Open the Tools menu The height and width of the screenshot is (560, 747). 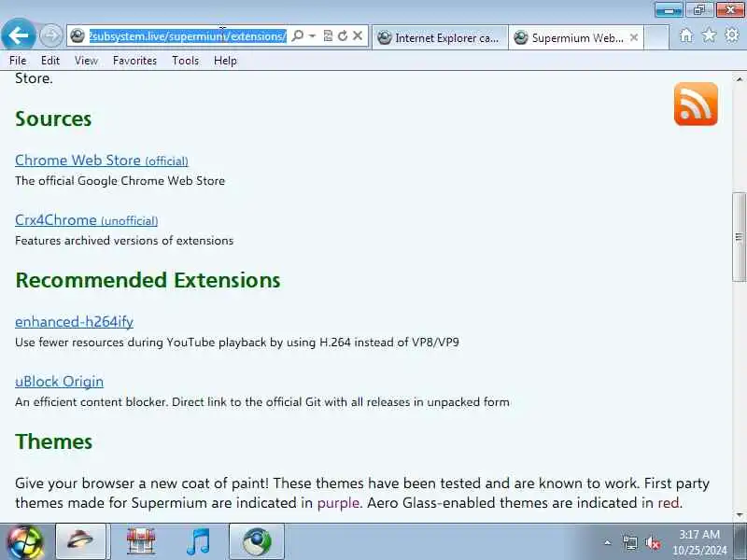coord(185,61)
